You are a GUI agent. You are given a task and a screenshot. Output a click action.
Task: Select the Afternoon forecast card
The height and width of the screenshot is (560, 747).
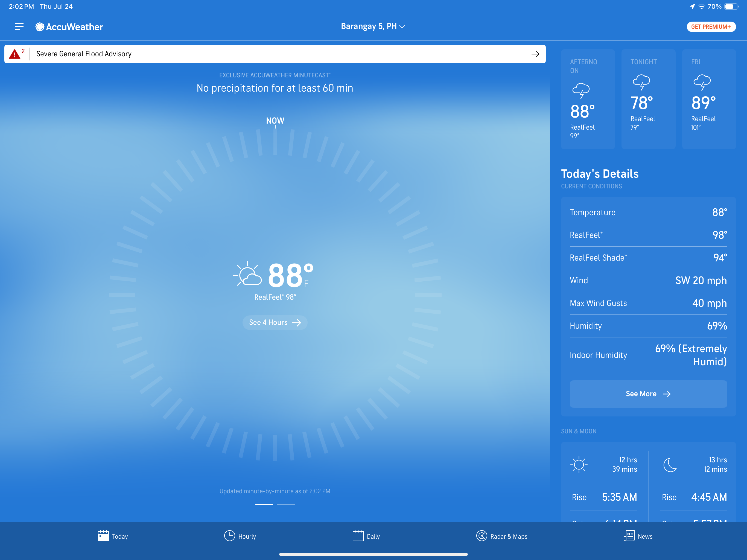tap(588, 99)
